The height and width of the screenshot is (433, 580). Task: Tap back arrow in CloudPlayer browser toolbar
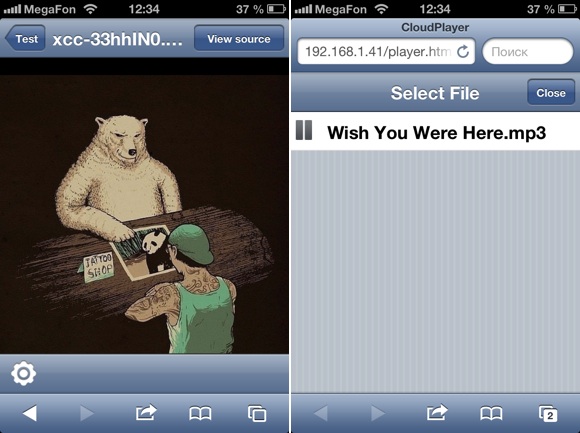click(x=321, y=413)
